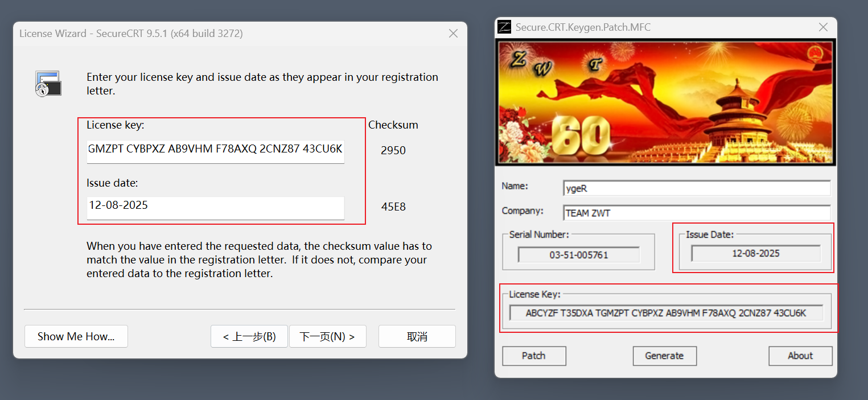The width and height of the screenshot is (868, 400).
Task: Click the "Company:" label in keygen
Action: [523, 211]
